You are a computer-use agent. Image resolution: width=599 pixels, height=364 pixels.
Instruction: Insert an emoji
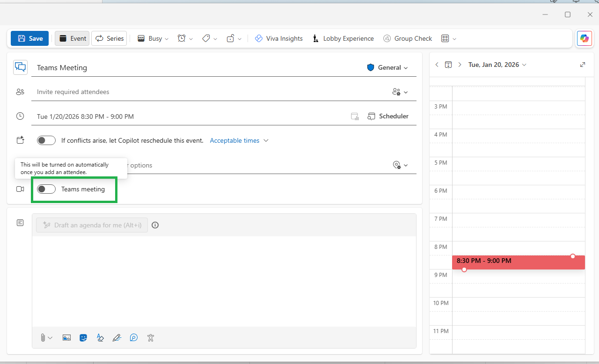point(83,337)
